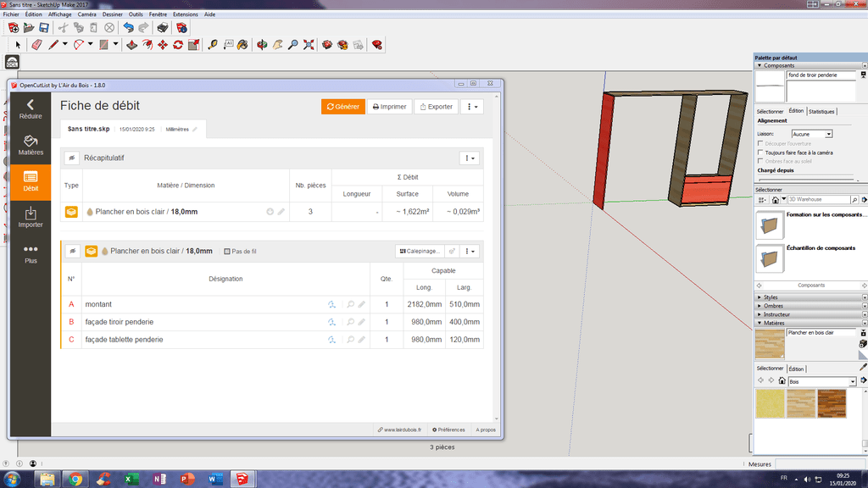
Task: Select the arrow Selection tool
Action: pyautogui.click(x=18, y=45)
